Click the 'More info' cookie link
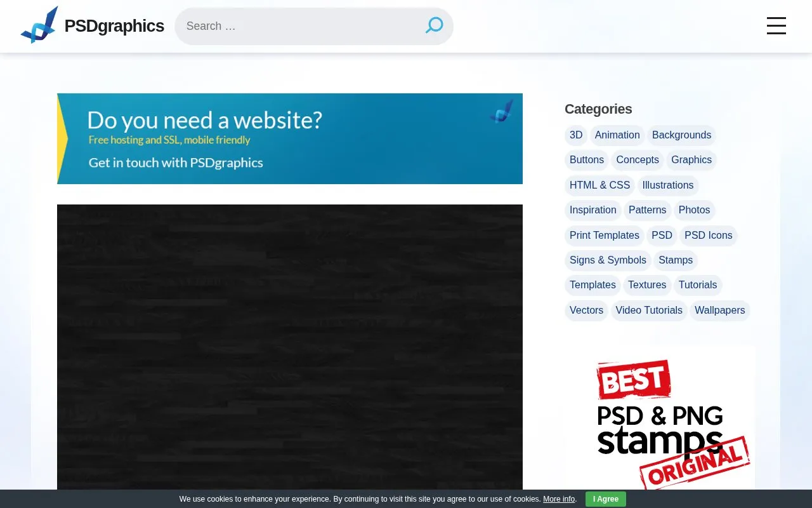This screenshot has width=812, height=508. click(559, 499)
